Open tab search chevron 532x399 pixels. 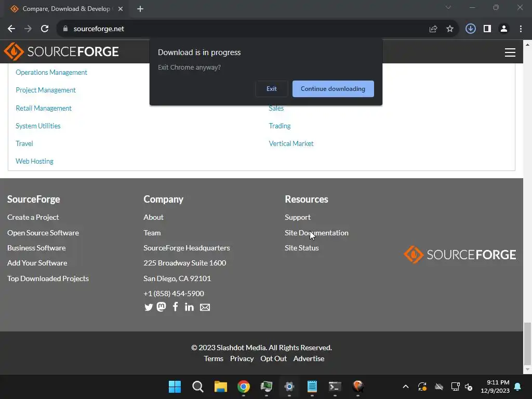pyautogui.click(x=448, y=7)
